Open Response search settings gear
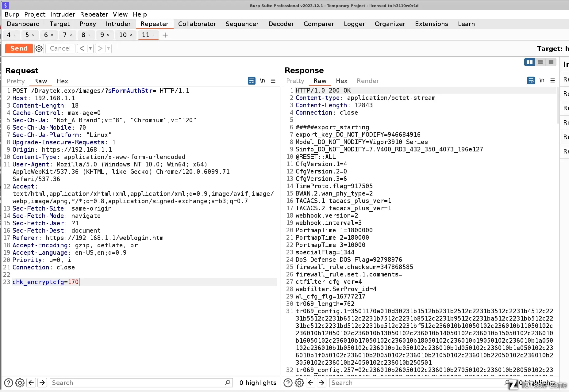The height and width of the screenshot is (392, 569). tap(299, 383)
